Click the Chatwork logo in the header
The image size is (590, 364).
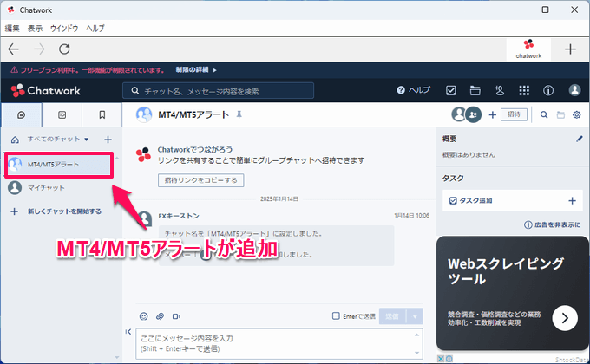(x=45, y=91)
